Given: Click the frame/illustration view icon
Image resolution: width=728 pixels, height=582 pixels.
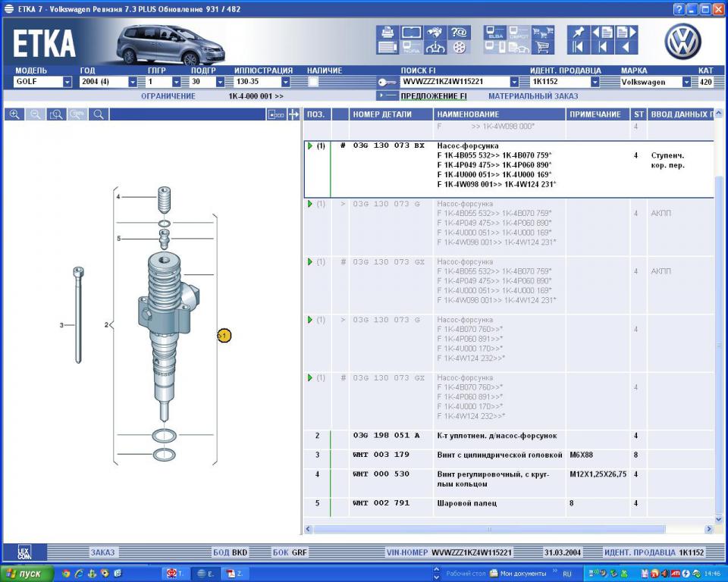Looking at the screenshot, I should click(411, 32).
